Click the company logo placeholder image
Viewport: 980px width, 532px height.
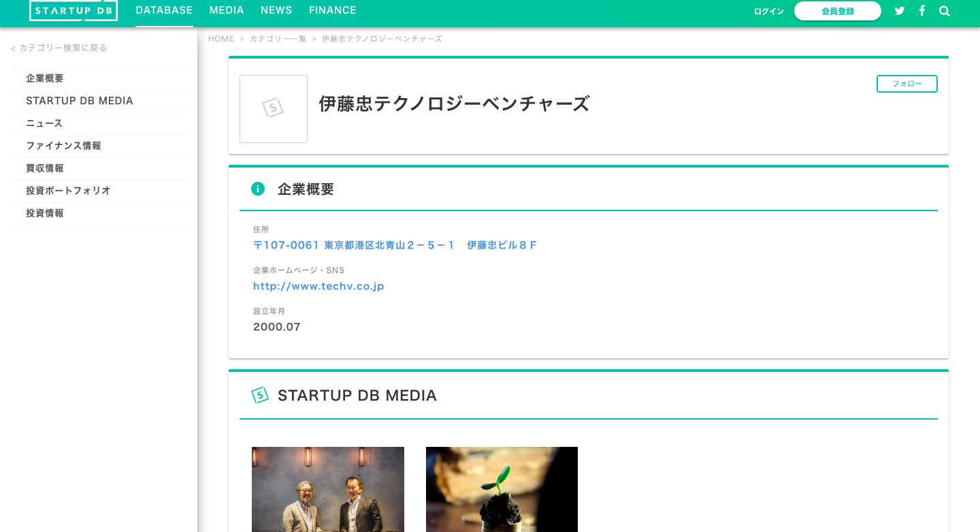tap(274, 108)
